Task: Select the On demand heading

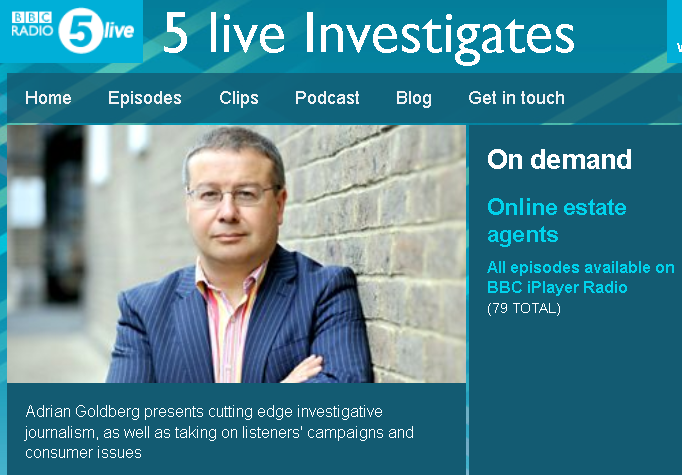Action: click(559, 160)
